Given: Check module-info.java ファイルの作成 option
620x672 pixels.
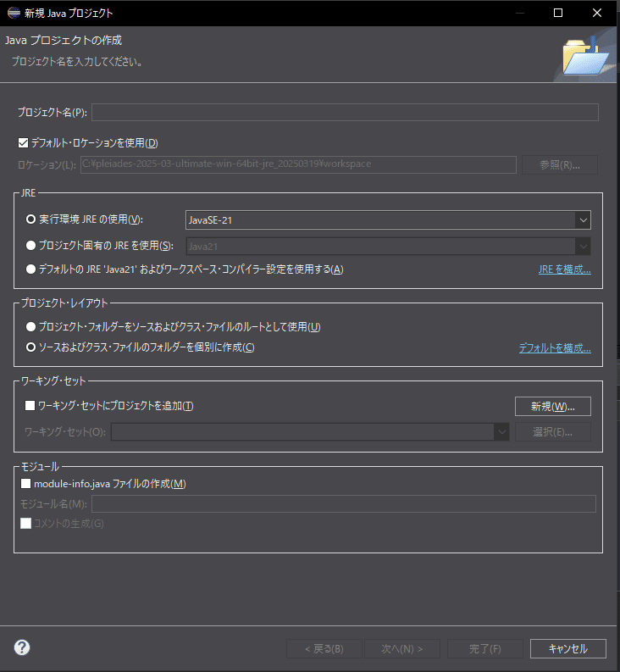Looking at the screenshot, I should [x=25, y=484].
